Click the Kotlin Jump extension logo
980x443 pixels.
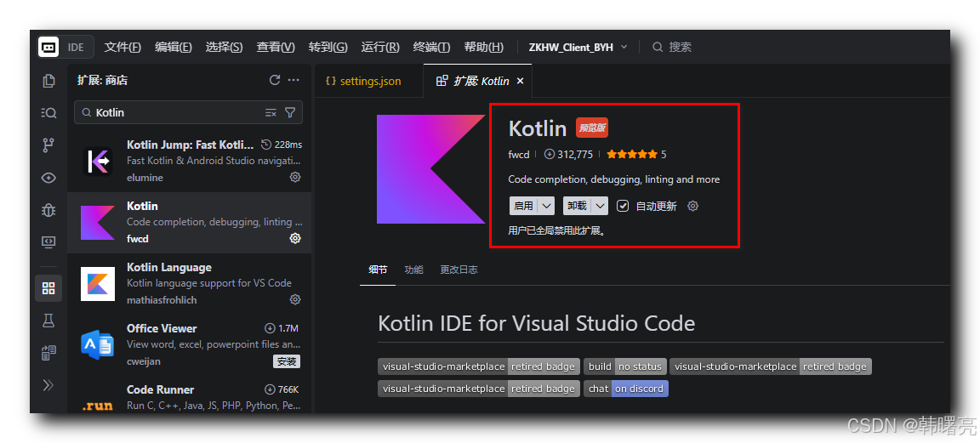point(98,162)
